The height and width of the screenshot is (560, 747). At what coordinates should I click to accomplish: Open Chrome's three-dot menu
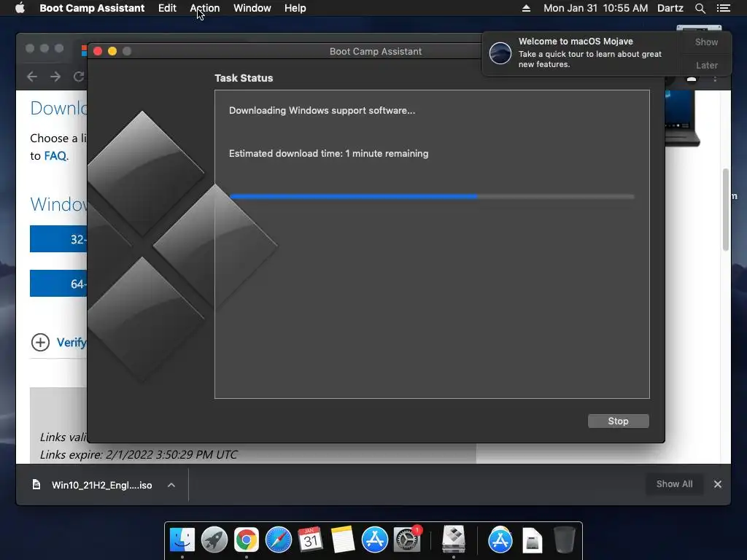click(715, 77)
